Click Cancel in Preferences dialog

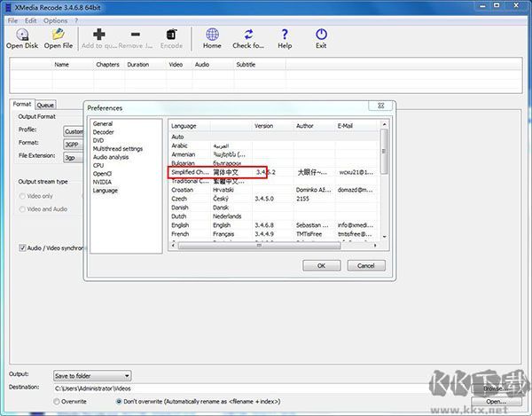(x=366, y=266)
